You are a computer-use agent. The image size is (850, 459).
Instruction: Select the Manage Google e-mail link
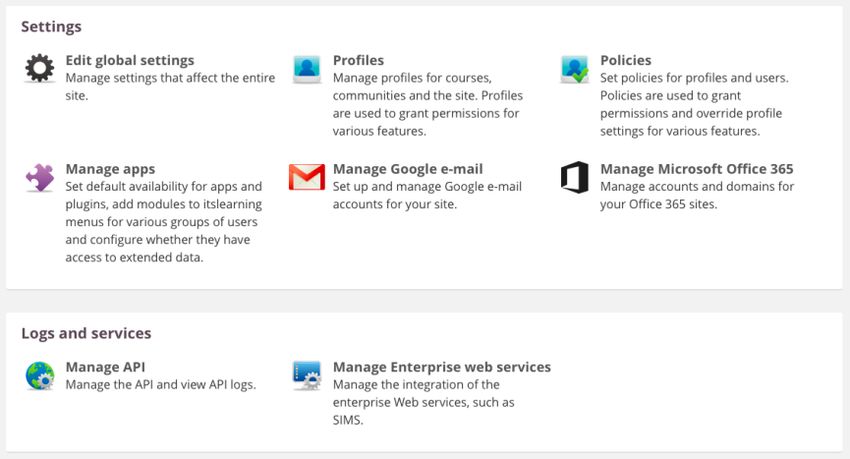pyautogui.click(x=408, y=169)
